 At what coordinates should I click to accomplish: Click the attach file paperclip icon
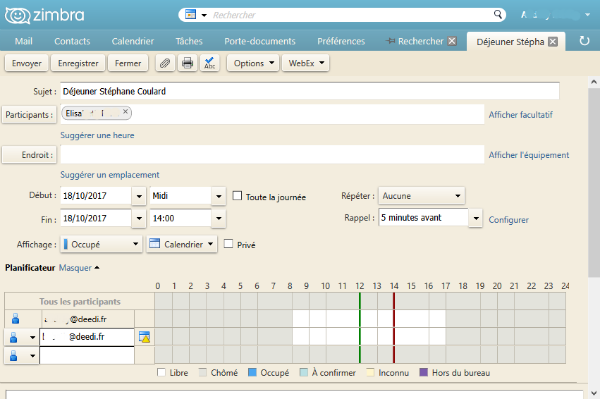(165, 63)
